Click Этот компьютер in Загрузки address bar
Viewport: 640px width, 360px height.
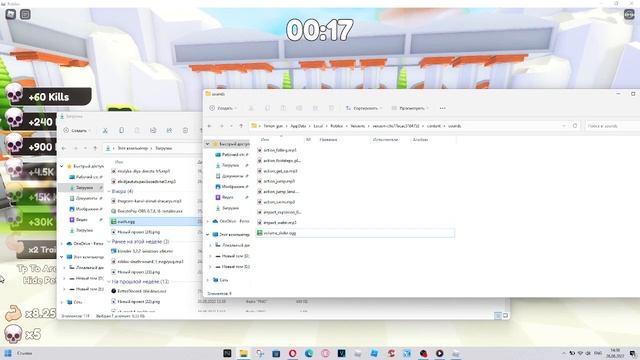[132, 148]
